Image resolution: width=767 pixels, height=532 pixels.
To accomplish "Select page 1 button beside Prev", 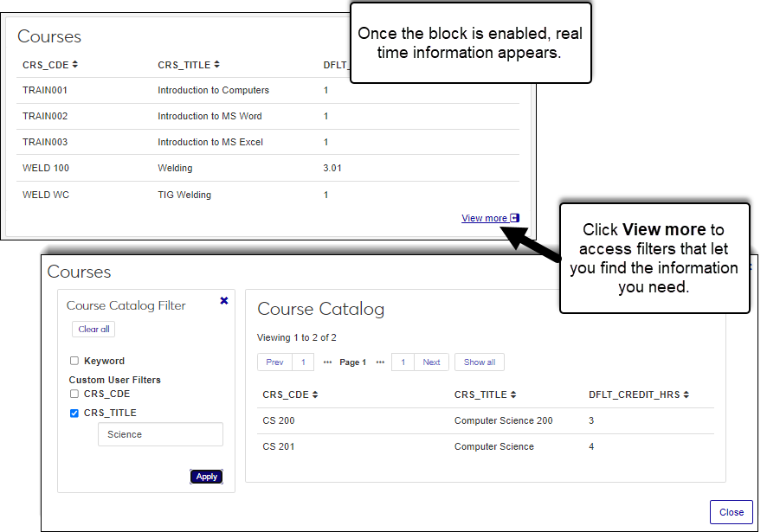I will [303, 362].
